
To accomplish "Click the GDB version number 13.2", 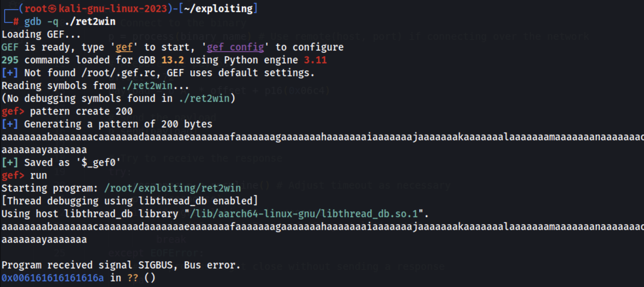I will coord(172,60).
